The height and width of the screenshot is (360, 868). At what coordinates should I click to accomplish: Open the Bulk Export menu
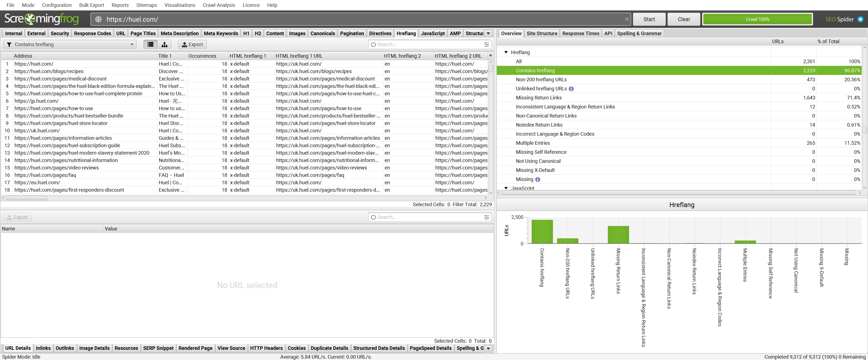pos(91,5)
